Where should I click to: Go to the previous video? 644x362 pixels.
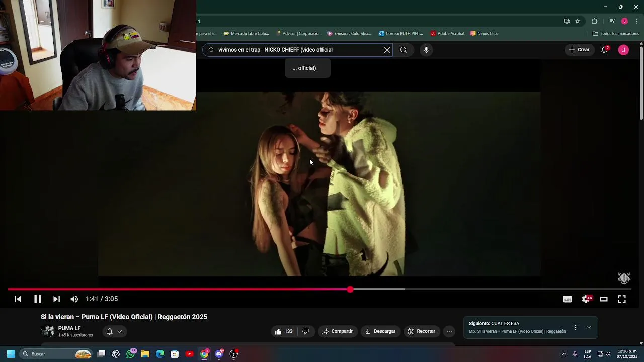pos(18,299)
